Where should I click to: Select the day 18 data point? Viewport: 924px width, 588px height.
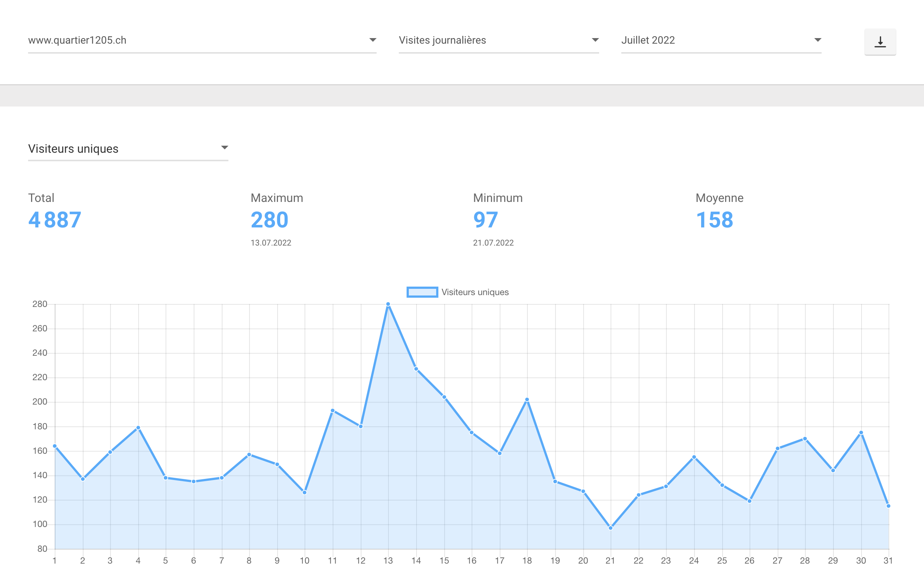click(527, 400)
